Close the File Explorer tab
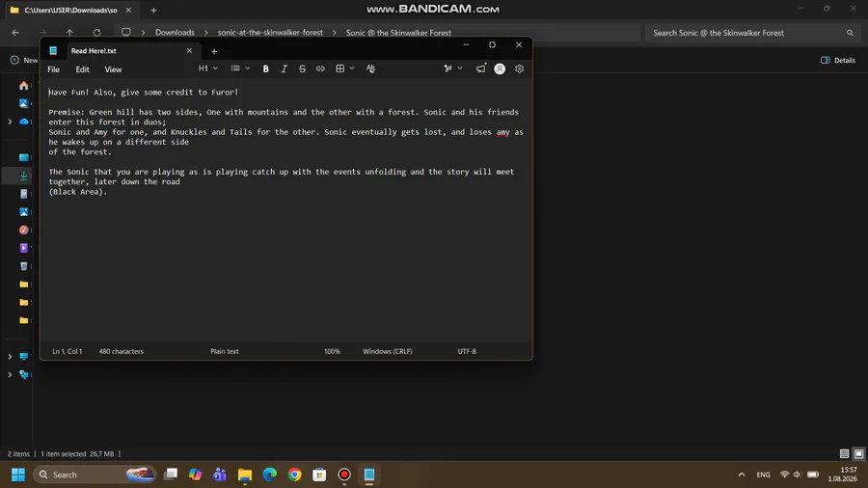This screenshot has width=868, height=488. [128, 10]
